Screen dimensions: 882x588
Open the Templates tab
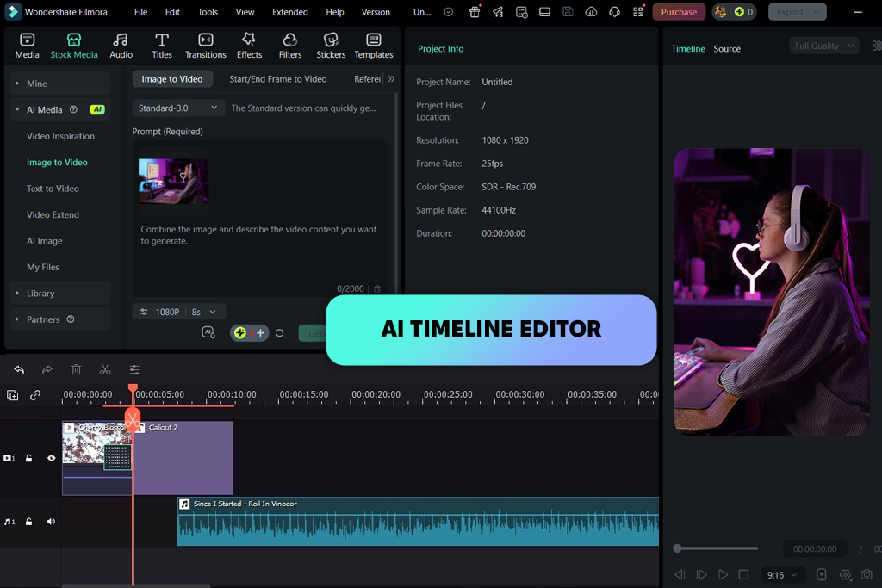[x=374, y=46]
